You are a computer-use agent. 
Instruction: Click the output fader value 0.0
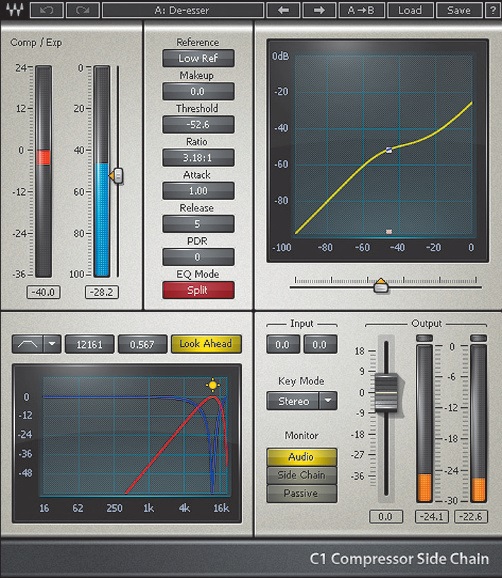coord(386,516)
